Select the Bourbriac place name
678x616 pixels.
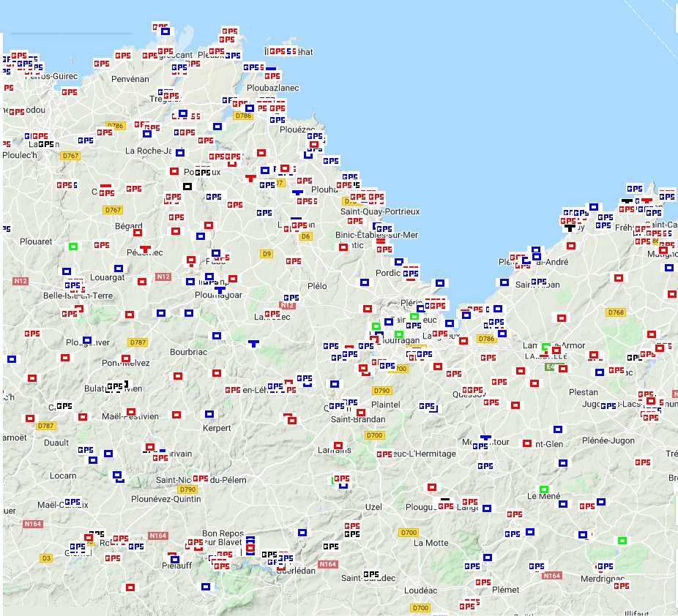click(190, 352)
